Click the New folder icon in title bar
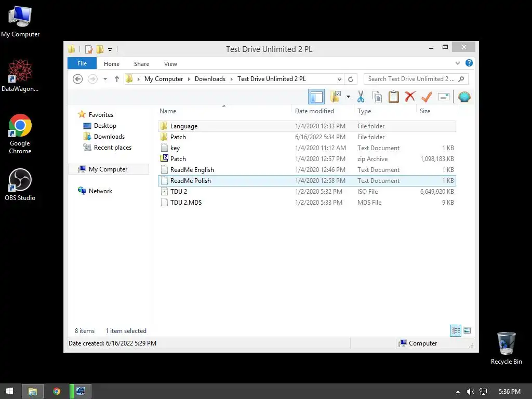The image size is (532, 399). coord(100,49)
